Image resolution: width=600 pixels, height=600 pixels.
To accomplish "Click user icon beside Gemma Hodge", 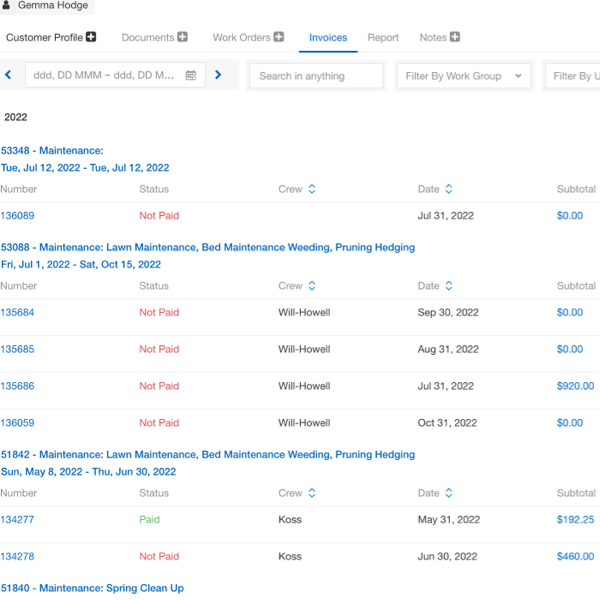I will point(6,5).
